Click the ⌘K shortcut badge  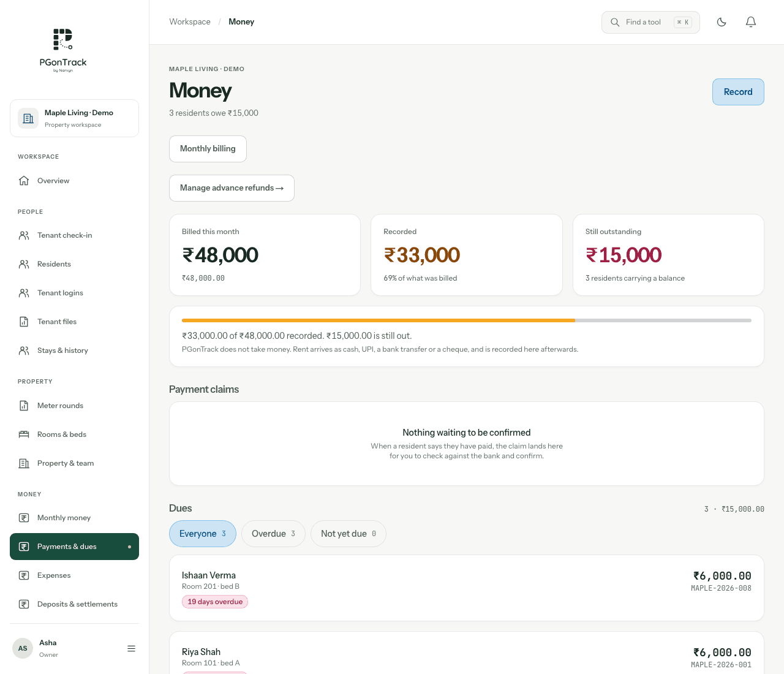pyautogui.click(x=683, y=22)
